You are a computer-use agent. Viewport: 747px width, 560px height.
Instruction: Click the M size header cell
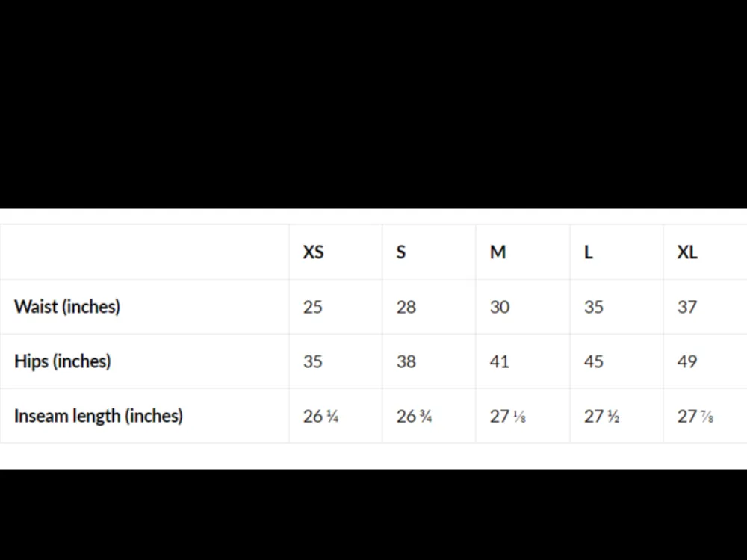498,252
